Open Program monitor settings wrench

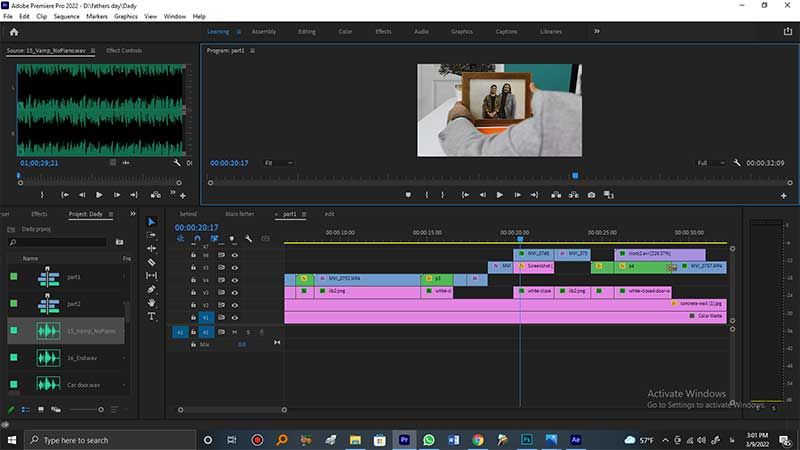[x=737, y=163]
